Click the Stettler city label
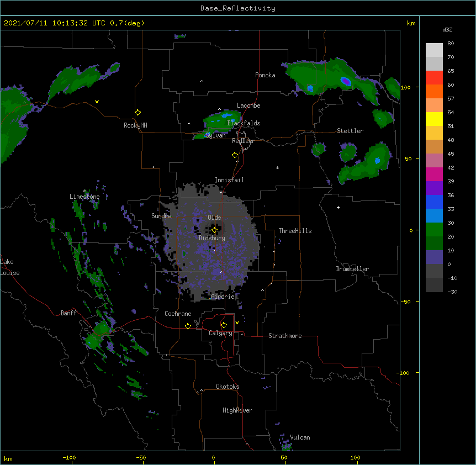The height and width of the screenshot is (465, 476). pos(350,131)
